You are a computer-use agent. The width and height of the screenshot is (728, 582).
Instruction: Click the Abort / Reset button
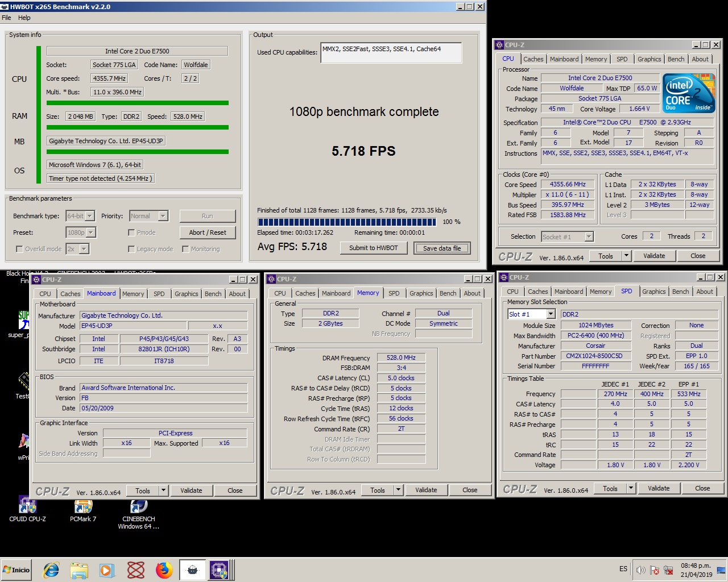tap(208, 232)
